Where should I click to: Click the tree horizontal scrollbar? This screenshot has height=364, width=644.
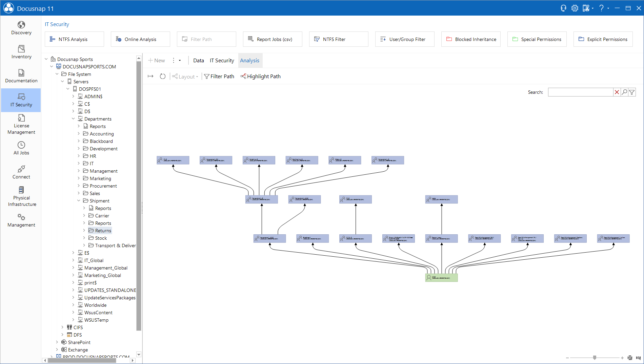pyautogui.click(x=81, y=360)
